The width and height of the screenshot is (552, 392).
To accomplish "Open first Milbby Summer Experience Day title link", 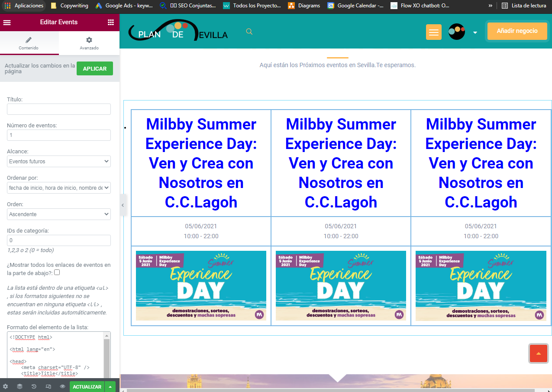I will (x=201, y=163).
